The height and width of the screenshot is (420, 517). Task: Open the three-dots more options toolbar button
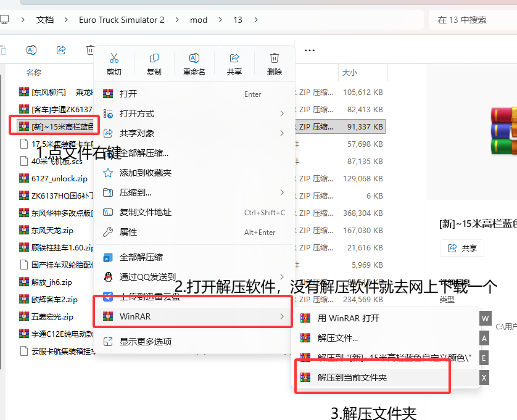pyautogui.click(x=309, y=51)
